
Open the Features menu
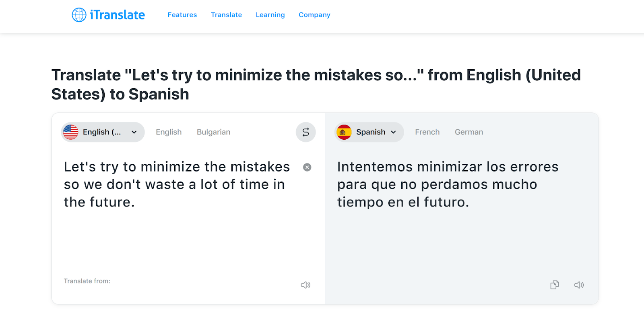(x=182, y=15)
